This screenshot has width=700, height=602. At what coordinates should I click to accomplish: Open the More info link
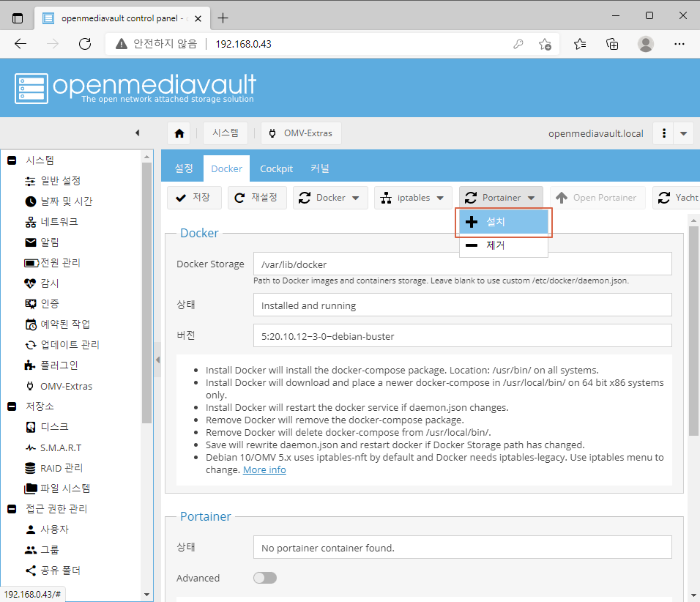[x=264, y=470]
